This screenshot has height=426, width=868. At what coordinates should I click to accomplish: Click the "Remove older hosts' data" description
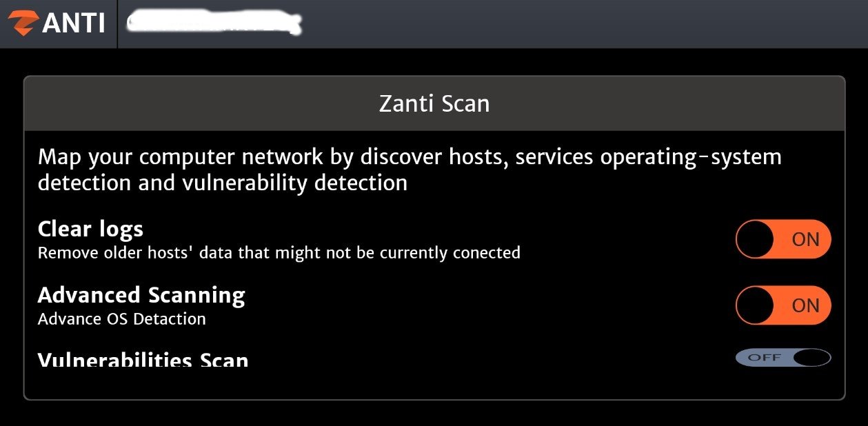click(x=279, y=253)
